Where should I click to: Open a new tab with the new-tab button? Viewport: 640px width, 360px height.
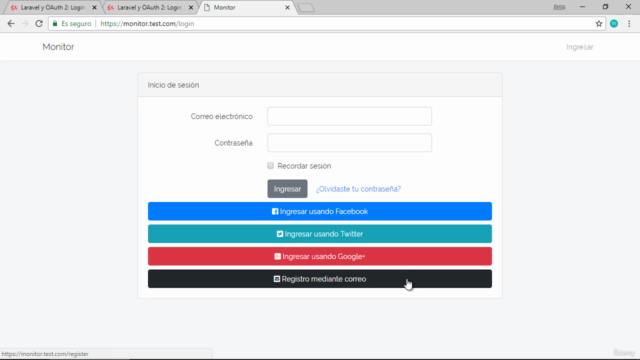[x=306, y=8]
